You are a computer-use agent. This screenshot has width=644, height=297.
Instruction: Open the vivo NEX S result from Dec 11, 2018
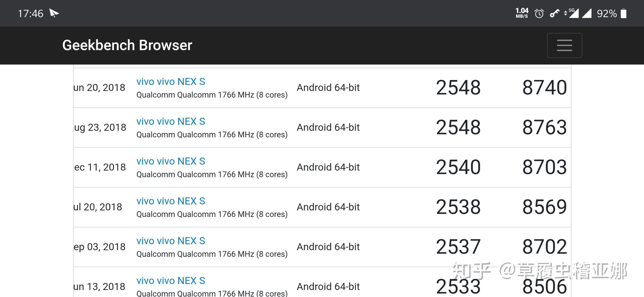point(171,161)
